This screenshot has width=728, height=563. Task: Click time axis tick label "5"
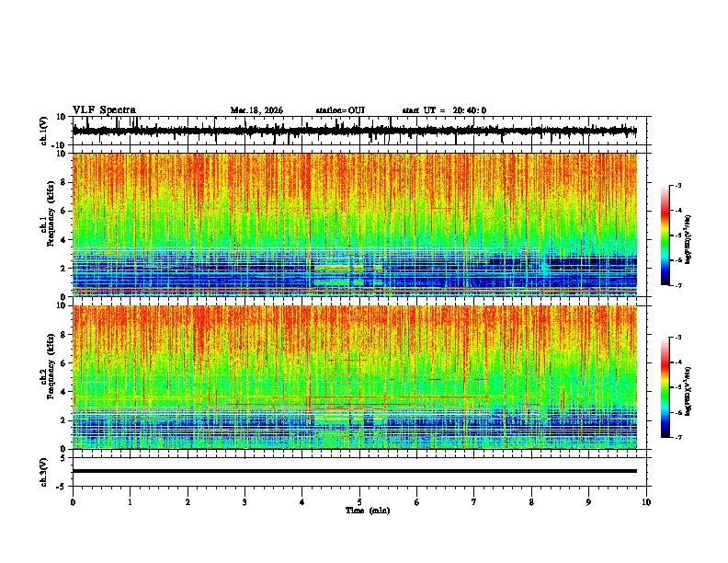tap(359, 502)
